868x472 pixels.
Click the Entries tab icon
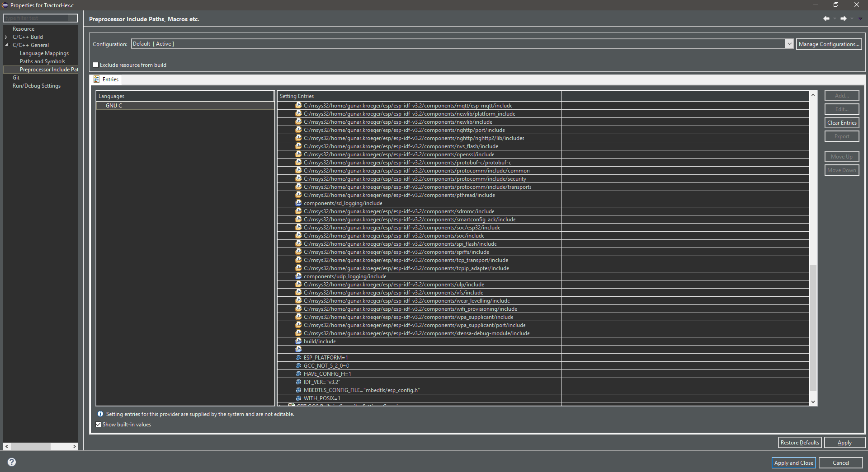(x=96, y=79)
